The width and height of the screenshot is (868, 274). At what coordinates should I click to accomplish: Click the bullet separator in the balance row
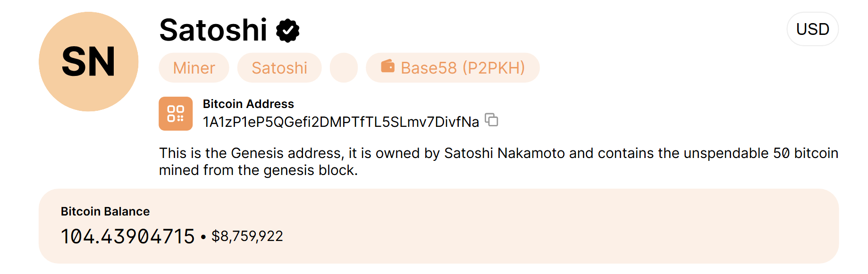203,237
